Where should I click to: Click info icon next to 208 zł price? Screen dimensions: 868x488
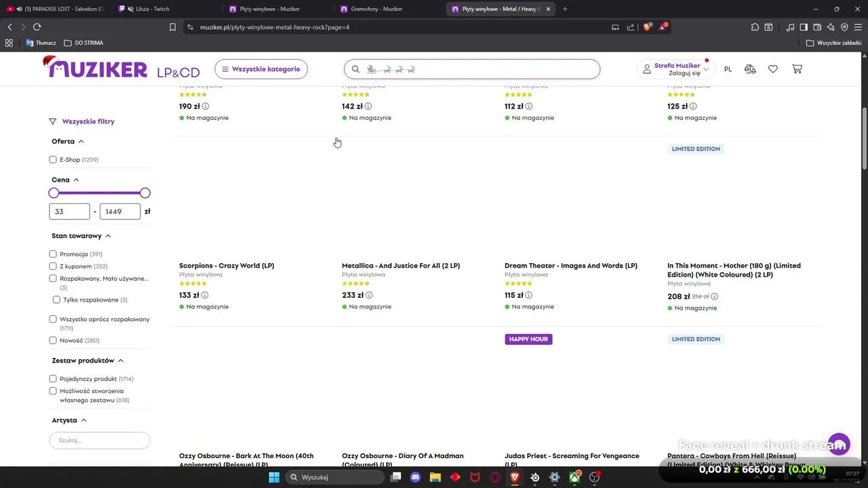coord(714,297)
